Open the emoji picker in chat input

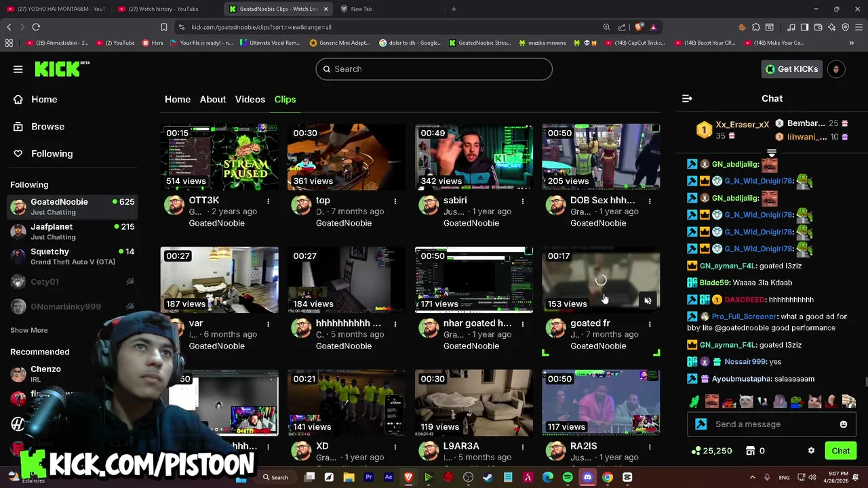tap(844, 424)
